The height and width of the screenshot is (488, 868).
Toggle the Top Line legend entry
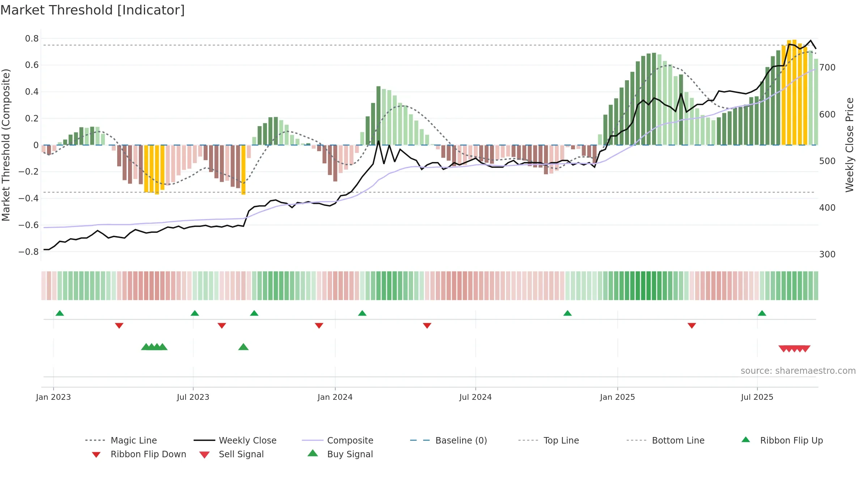point(548,440)
